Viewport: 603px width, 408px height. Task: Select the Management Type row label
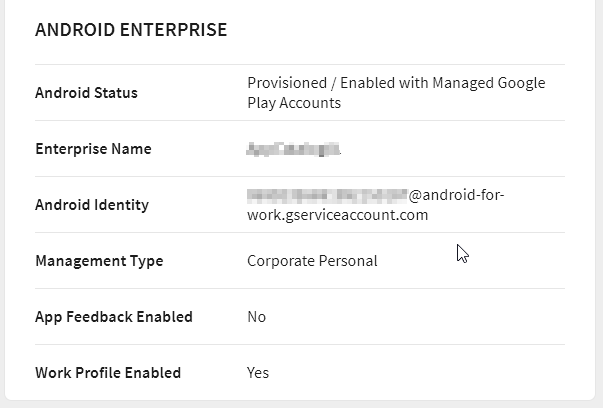(98, 261)
